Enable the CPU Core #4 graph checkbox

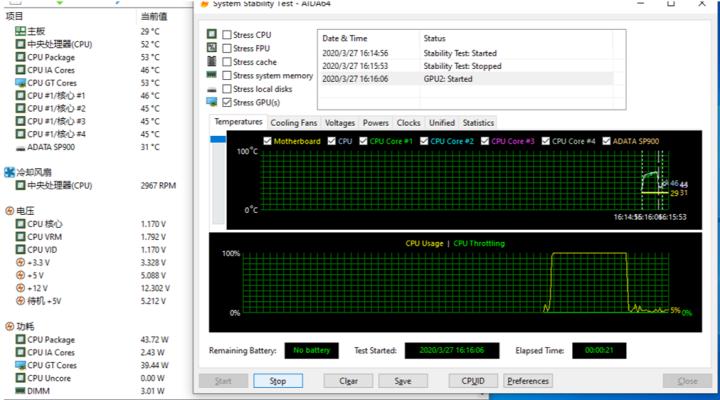545,141
